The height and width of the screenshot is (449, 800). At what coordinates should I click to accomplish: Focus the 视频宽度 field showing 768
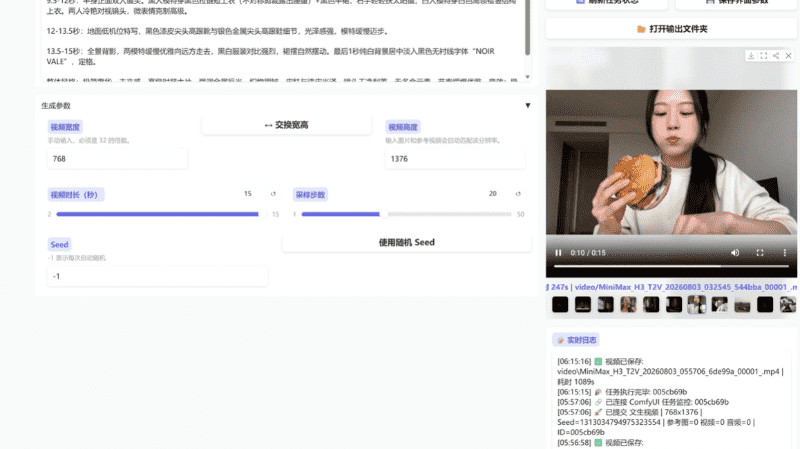point(117,159)
